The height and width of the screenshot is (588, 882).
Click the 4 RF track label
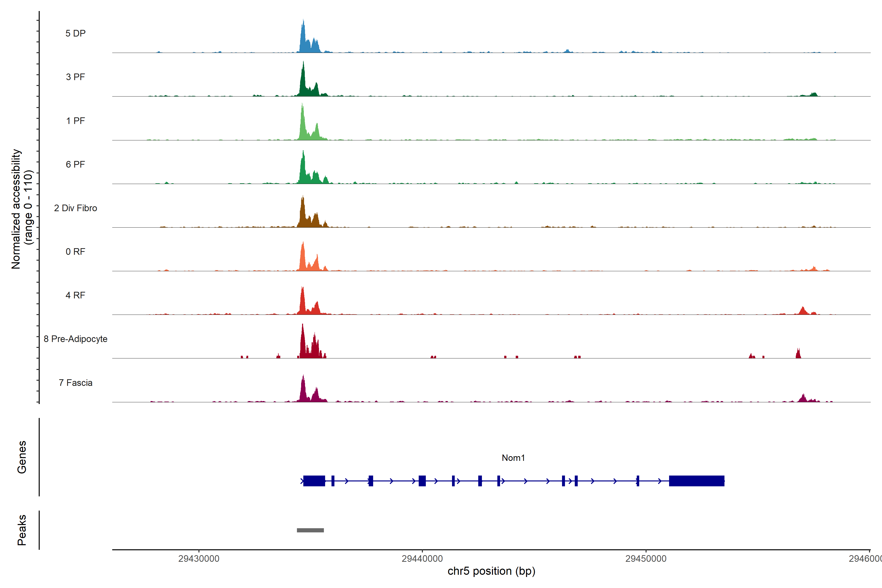point(75,295)
